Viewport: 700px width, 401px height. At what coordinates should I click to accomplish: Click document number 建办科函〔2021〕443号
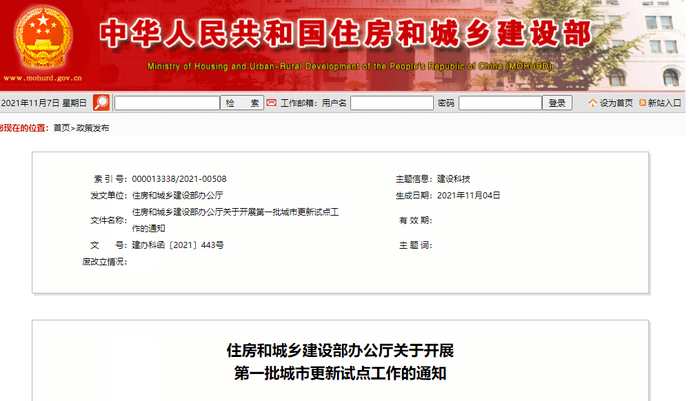click(x=178, y=245)
